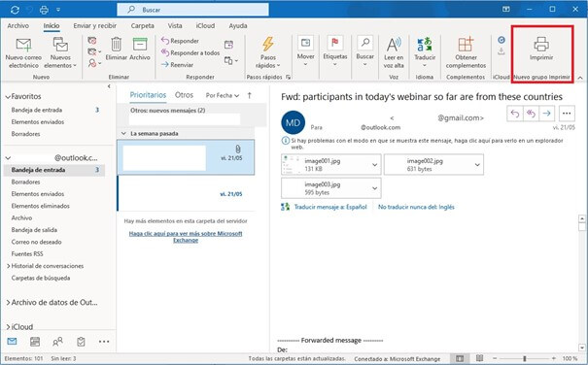Click the Imprimir printer icon in ribbon
This screenshot has width=588, height=365.
pyautogui.click(x=541, y=45)
